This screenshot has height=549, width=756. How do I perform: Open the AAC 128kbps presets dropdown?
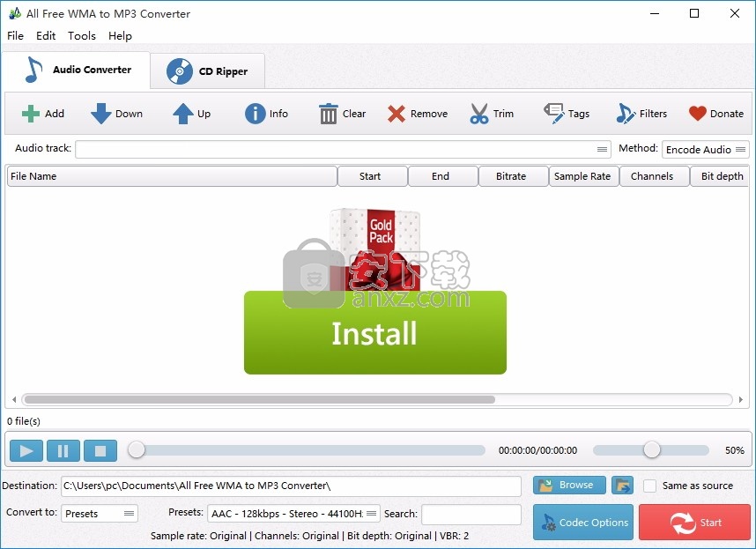[293, 514]
